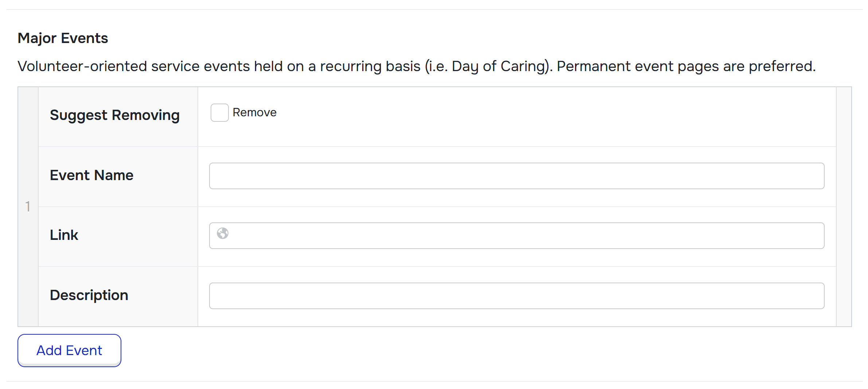Screen dimensions: 868x389
Task: Focus the Description input box
Action: coord(516,296)
